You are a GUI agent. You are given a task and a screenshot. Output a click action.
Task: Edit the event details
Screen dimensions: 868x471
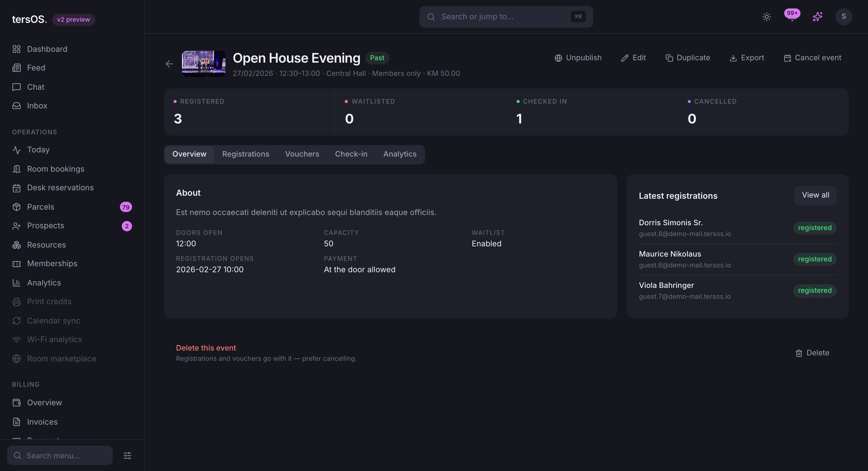click(634, 58)
